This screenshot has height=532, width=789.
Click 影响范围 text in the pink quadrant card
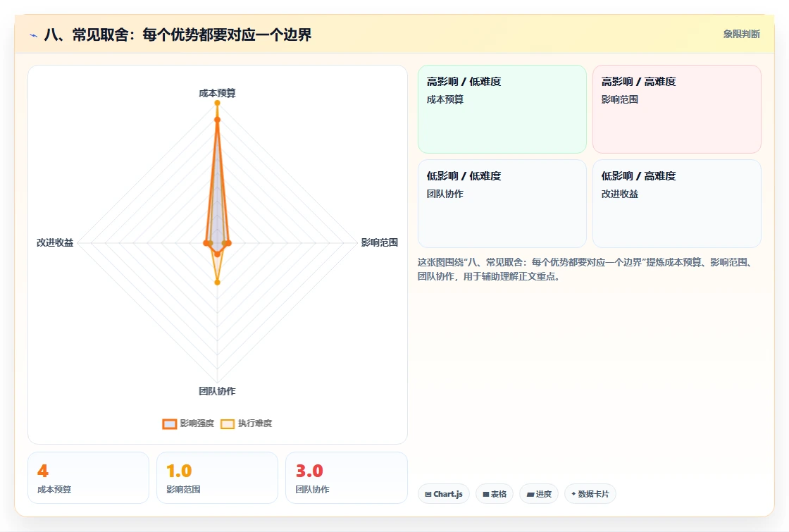620,99
